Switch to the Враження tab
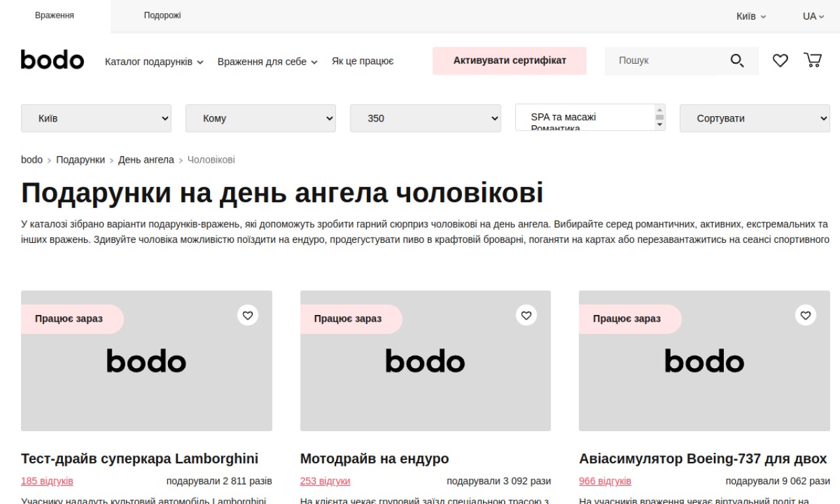Viewport: 840px width, 504px height. pyautogui.click(x=54, y=16)
